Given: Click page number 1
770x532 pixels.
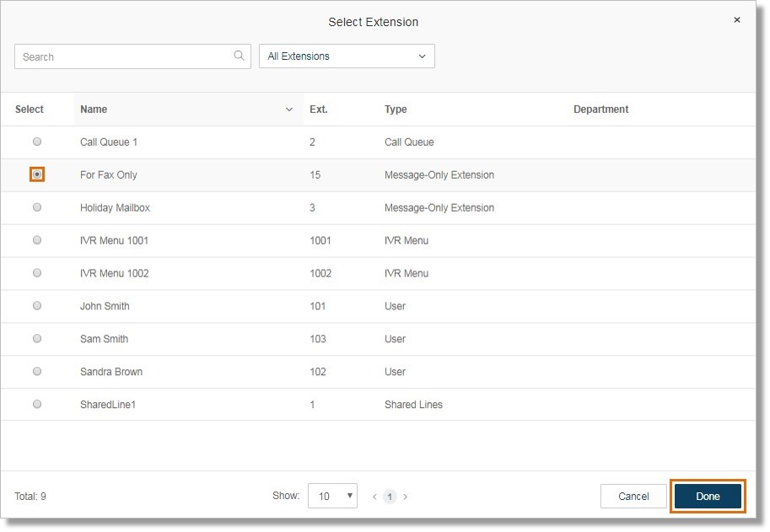Looking at the screenshot, I should 390,497.
